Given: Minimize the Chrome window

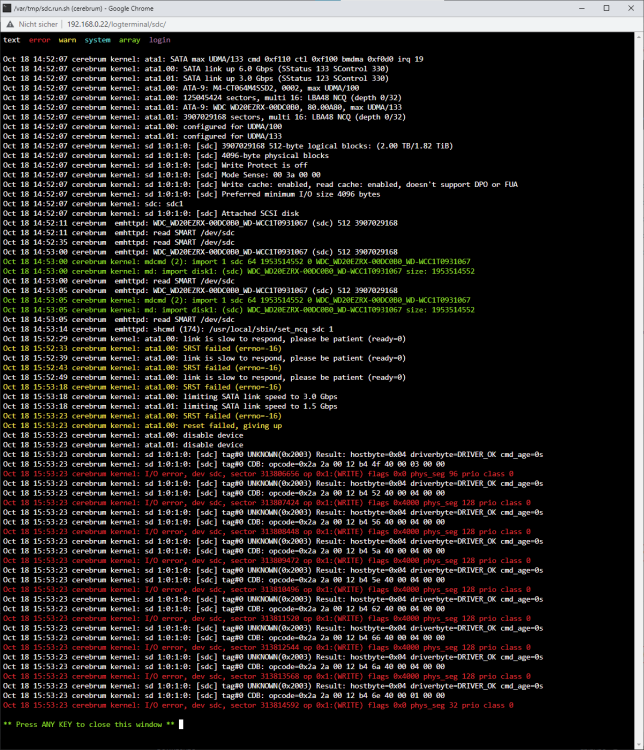Looking at the screenshot, I should tap(582, 8).
